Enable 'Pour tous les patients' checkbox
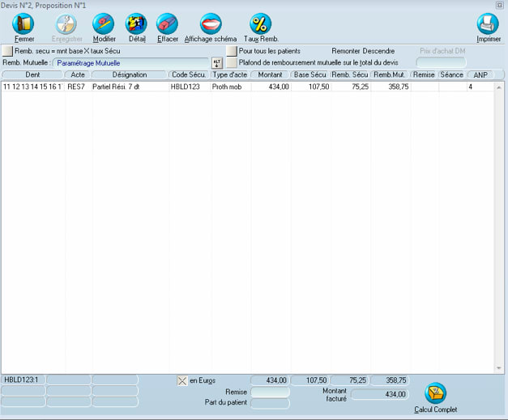508x420 pixels. 232,51
